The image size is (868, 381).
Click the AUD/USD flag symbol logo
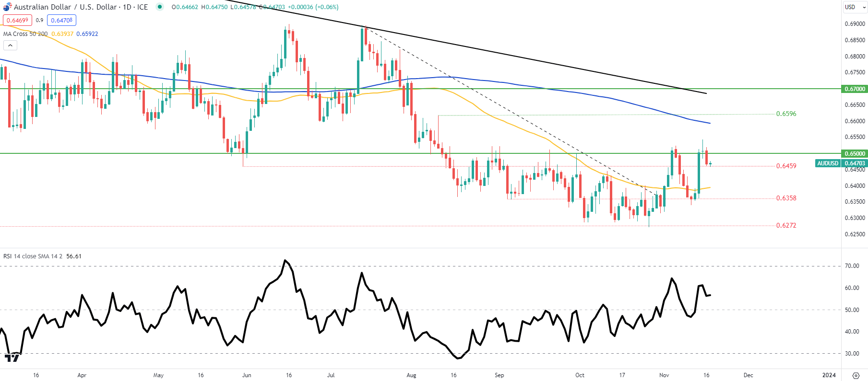pos(7,7)
